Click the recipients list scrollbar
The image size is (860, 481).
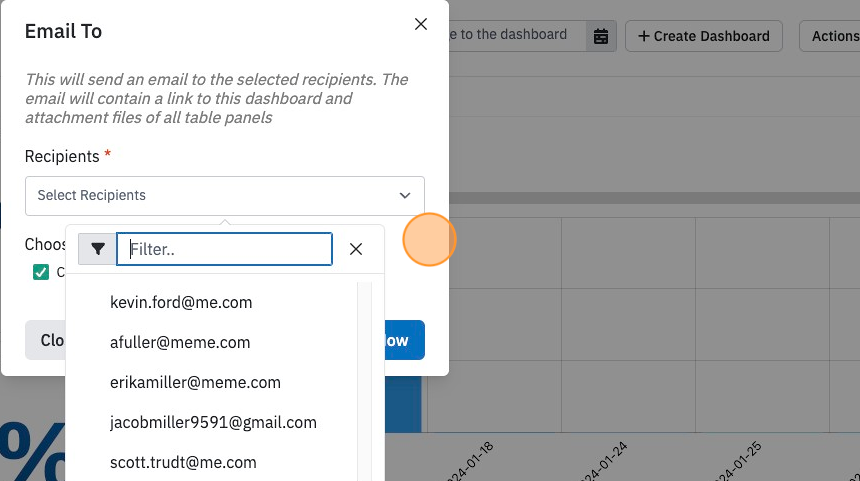364,382
